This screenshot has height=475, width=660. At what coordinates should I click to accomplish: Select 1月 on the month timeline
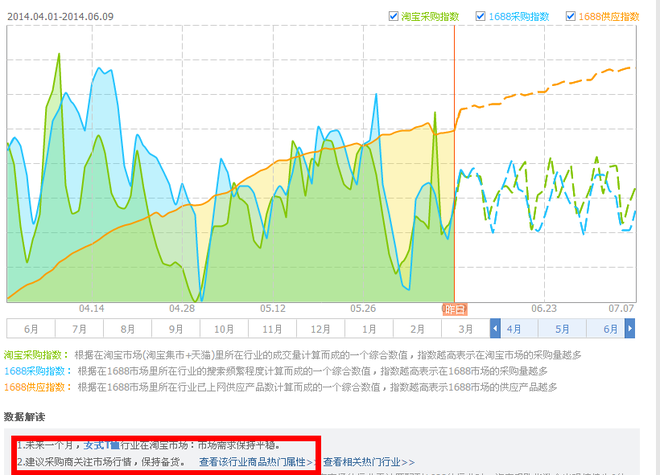click(369, 328)
